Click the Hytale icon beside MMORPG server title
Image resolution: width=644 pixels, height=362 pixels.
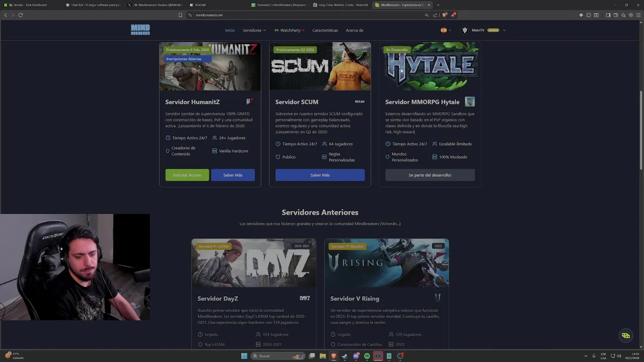click(469, 102)
